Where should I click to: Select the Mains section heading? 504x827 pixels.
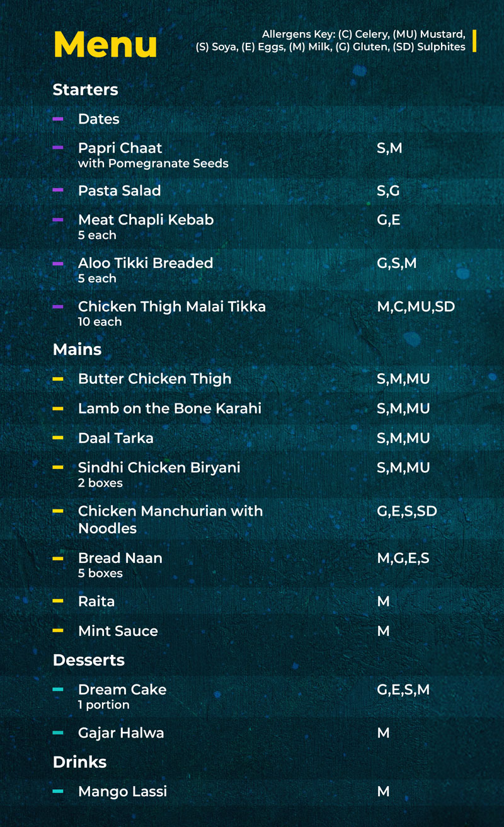tap(77, 349)
